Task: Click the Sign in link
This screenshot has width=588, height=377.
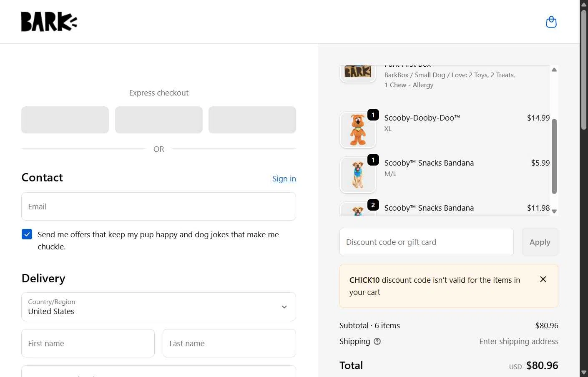Action: (284, 178)
